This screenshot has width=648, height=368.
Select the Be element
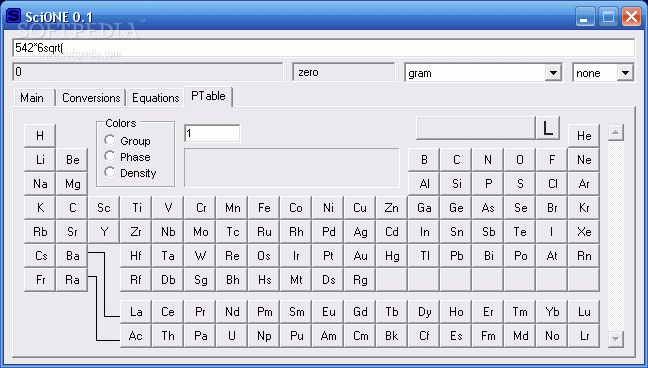[x=72, y=160]
